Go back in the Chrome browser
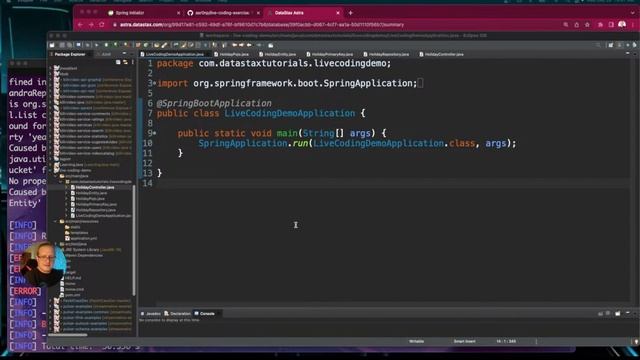The width and height of the screenshot is (640, 360). click(80, 25)
